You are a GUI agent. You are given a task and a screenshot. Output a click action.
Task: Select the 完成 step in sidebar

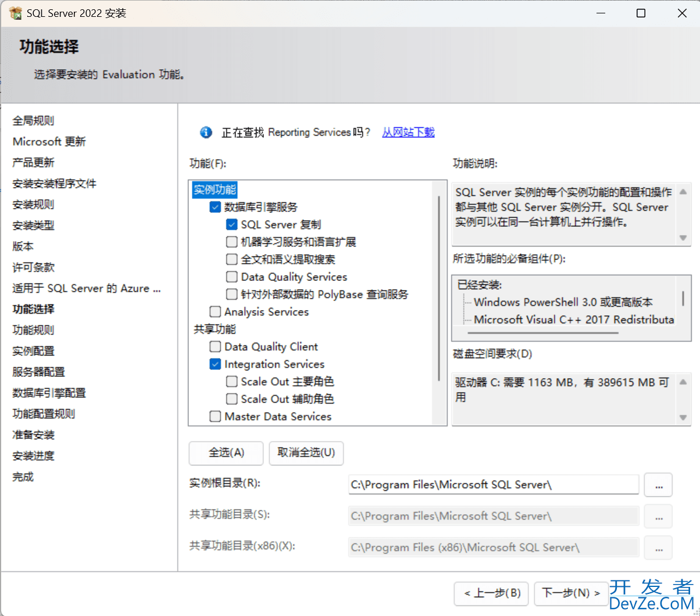(23, 476)
